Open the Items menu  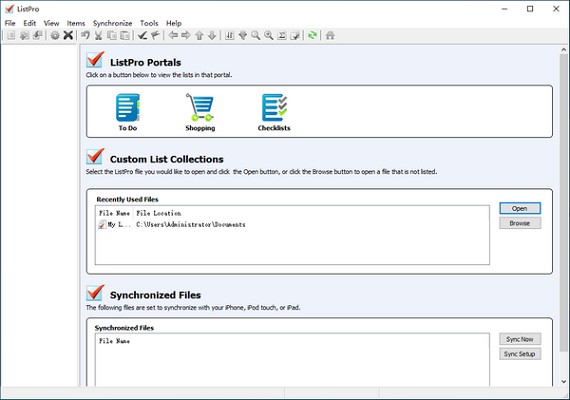(76, 23)
